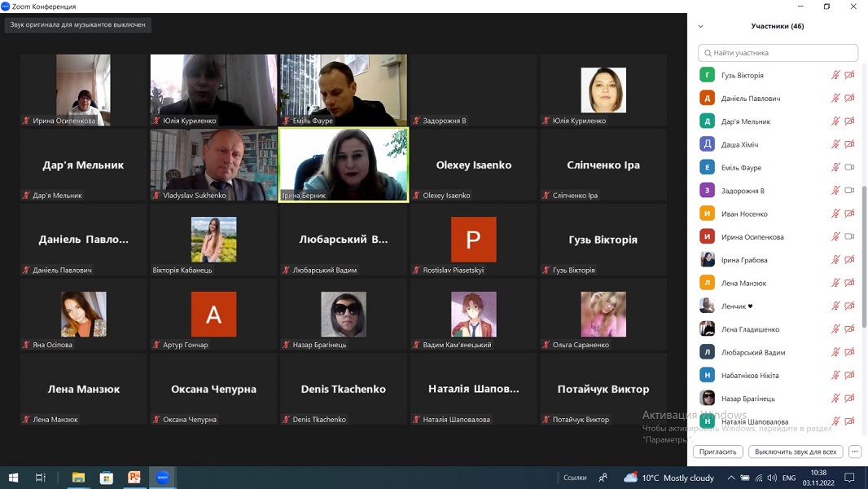Toggle video for Дар'я Мельник in list

[x=849, y=121]
